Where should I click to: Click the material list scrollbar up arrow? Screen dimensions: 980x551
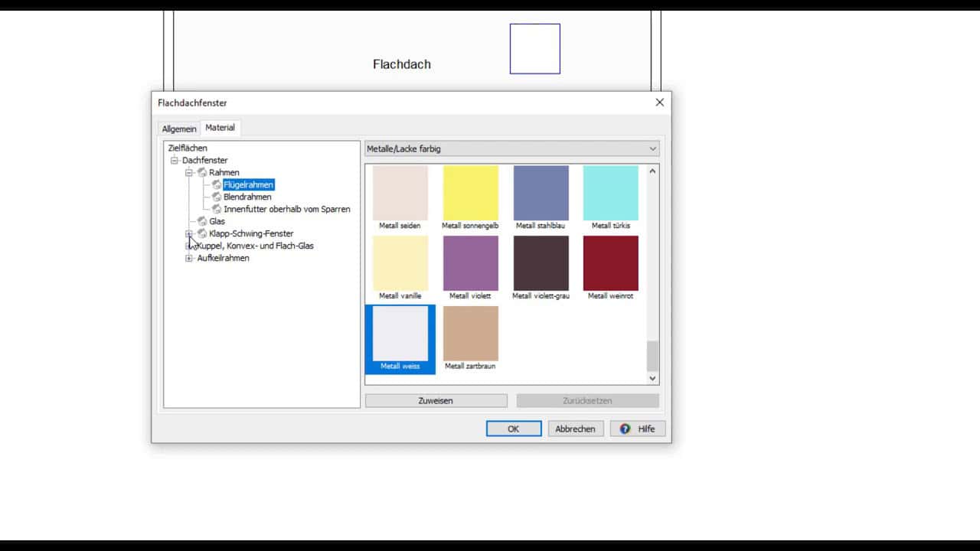(x=652, y=171)
